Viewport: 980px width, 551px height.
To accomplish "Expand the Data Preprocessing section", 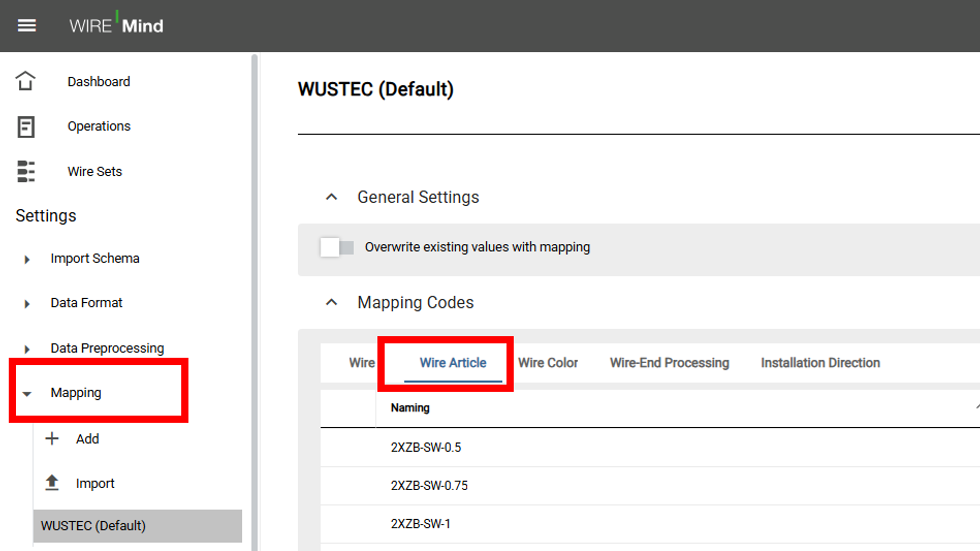I will coord(27,349).
